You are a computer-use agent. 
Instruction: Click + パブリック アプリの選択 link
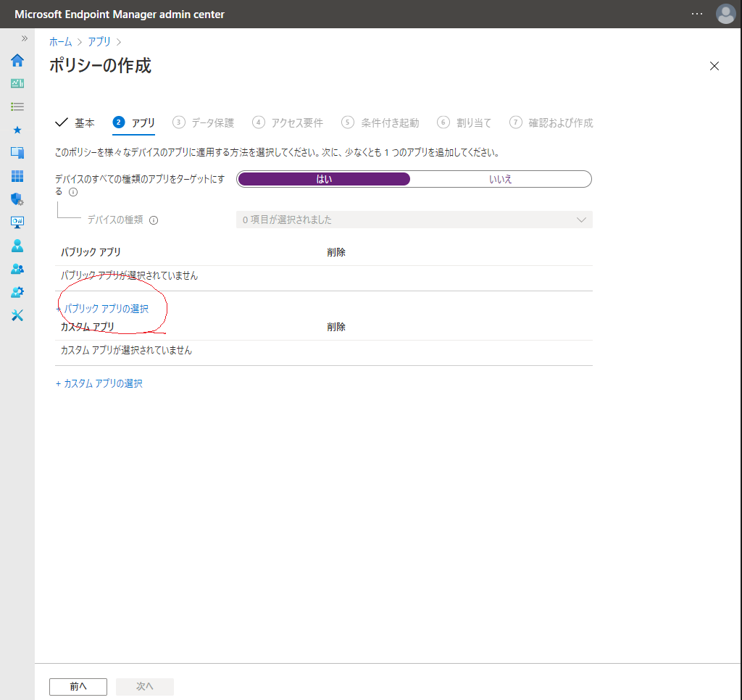pyautogui.click(x=102, y=309)
